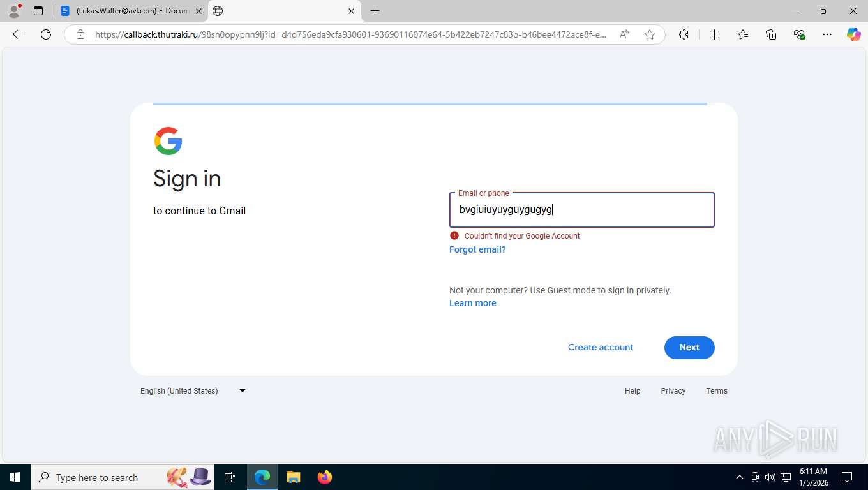
Task: Open the Extensions puzzle icon
Action: click(x=684, y=34)
